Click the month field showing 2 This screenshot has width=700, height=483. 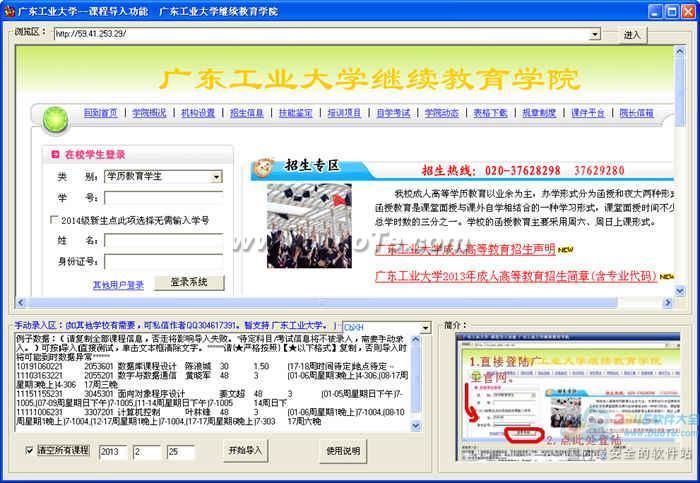coord(147,452)
